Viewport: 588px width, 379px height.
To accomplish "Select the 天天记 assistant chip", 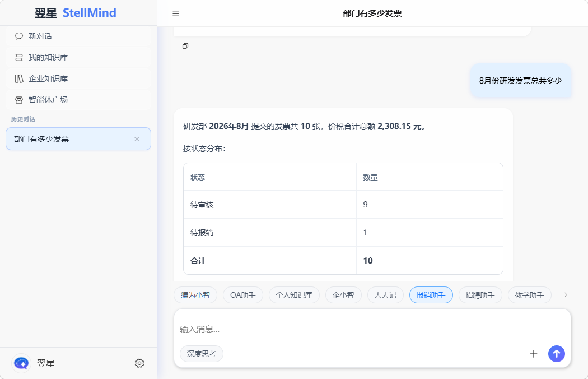I will pos(385,295).
